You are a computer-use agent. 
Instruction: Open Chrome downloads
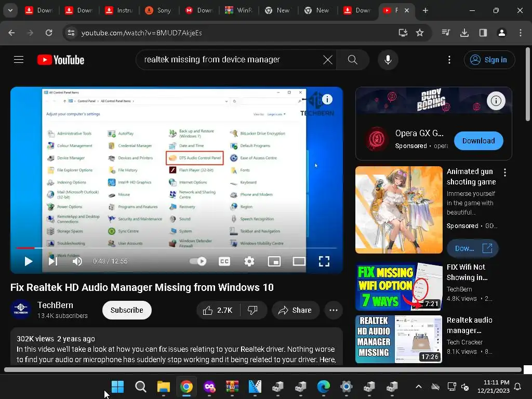click(464, 33)
